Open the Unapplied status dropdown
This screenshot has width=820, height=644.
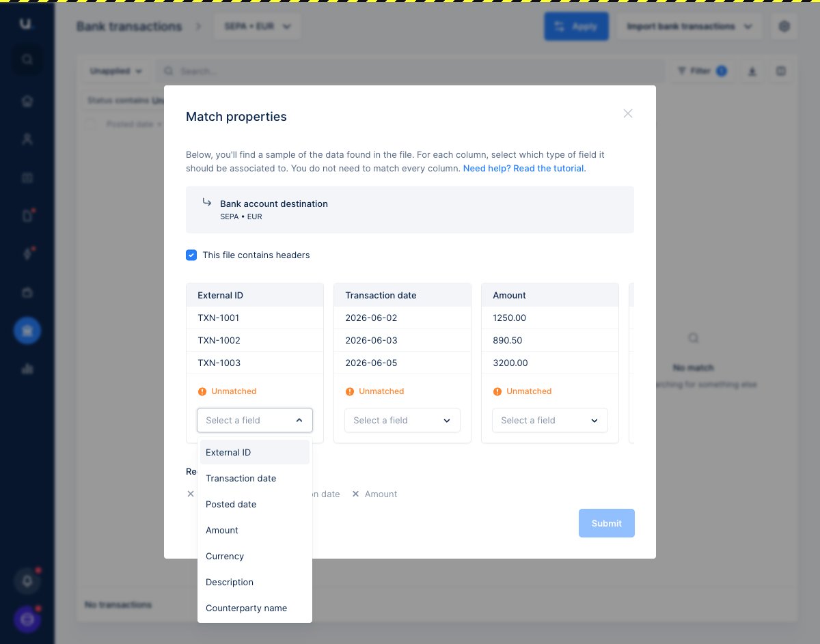click(x=116, y=71)
